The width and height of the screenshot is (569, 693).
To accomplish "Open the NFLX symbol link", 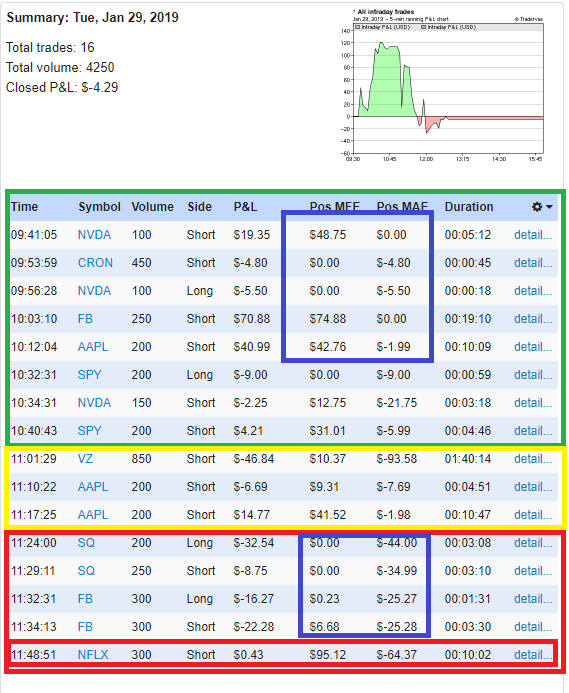I will coord(93,655).
